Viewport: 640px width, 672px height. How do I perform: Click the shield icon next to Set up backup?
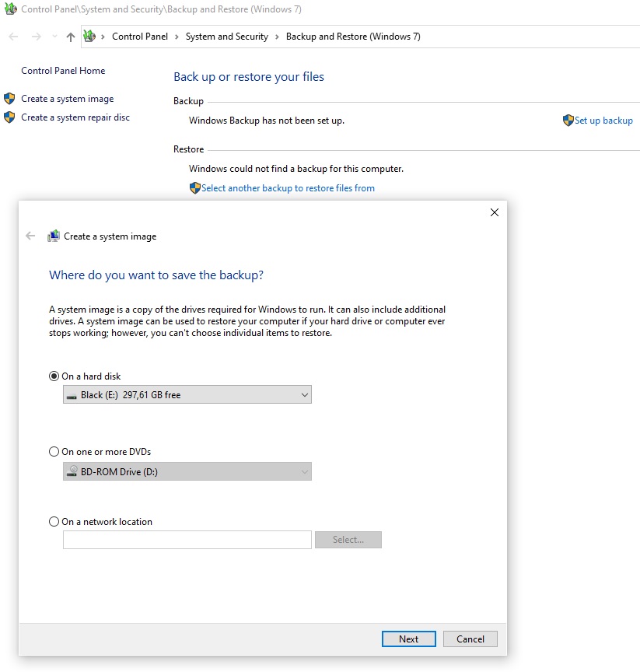568,121
